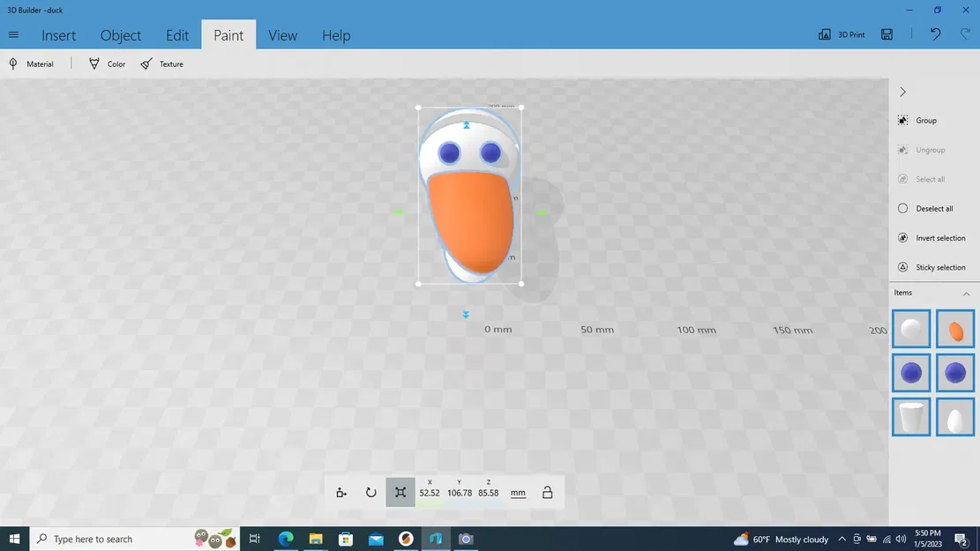Viewport: 980px width, 551px height.
Task: Open the View tab
Action: point(282,35)
